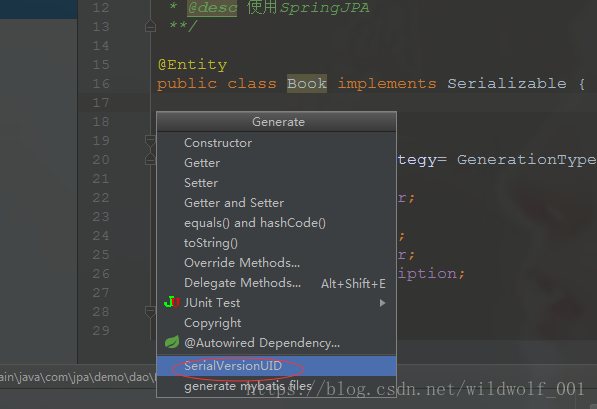Choose Constructor from the Generate menu

point(276,143)
